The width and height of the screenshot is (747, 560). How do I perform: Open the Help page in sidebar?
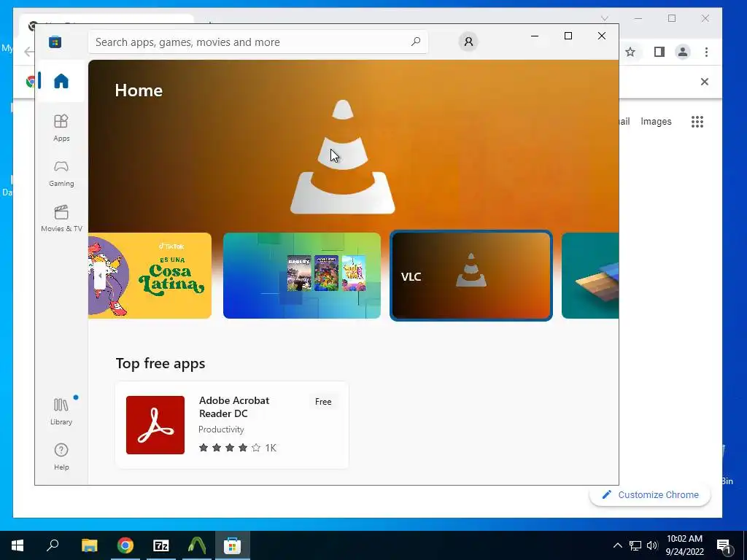(61, 456)
